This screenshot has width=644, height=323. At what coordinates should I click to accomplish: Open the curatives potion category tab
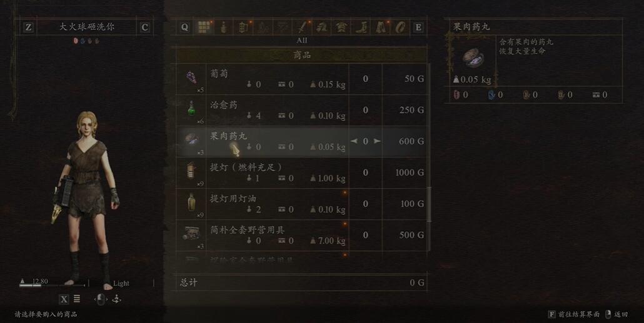pos(224,27)
